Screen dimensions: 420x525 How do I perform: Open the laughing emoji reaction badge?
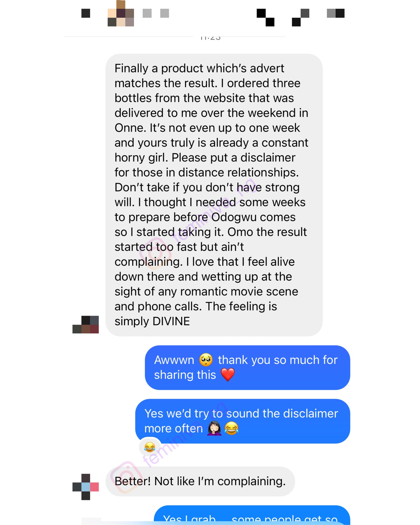(150, 447)
